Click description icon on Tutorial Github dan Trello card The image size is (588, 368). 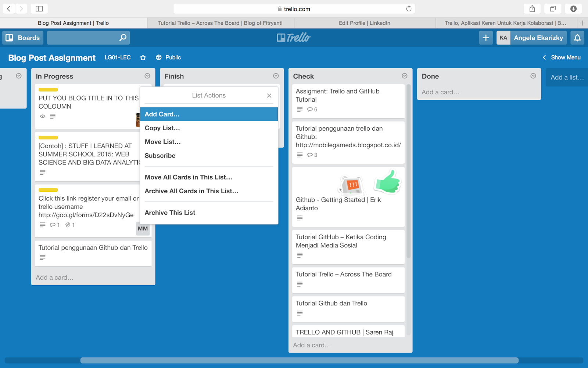(x=300, y=313)
